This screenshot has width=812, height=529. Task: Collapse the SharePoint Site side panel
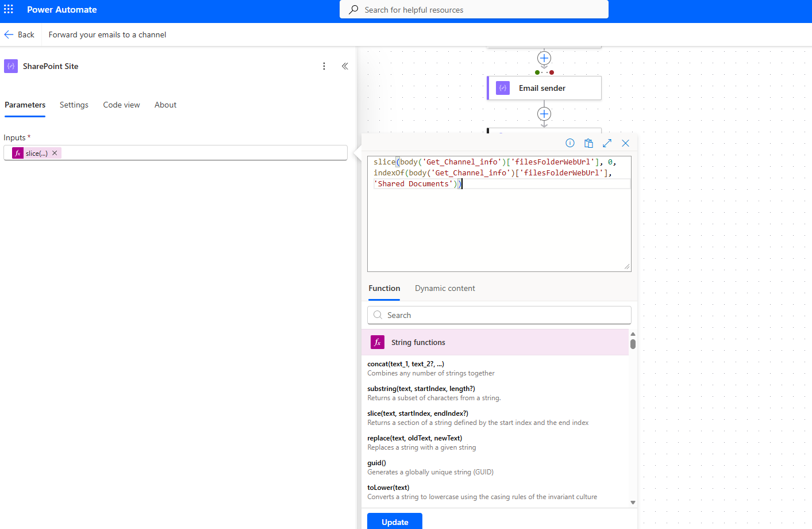pos(345,66)
